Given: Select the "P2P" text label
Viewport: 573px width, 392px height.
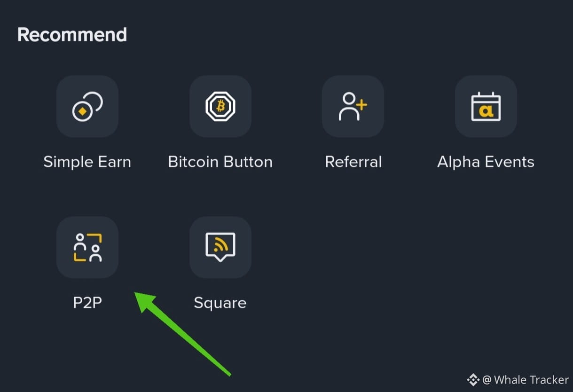Looking at the screenshot, I should pos(87,303).
